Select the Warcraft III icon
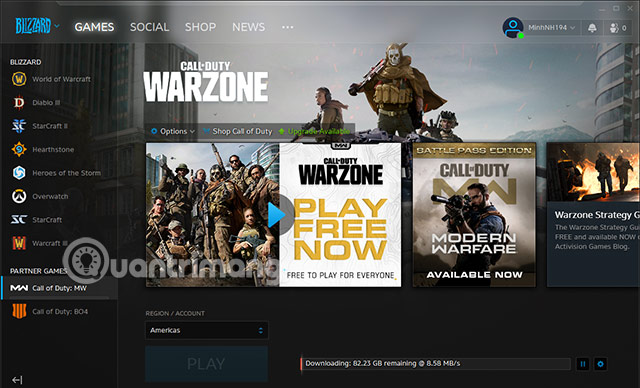640x388 pixels. coord(19,243)
